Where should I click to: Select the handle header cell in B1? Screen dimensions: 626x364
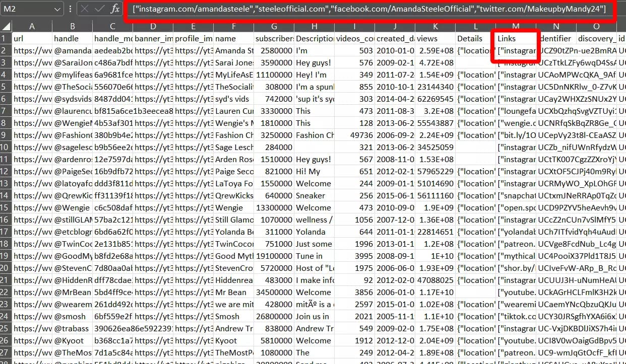pos(72,38)
